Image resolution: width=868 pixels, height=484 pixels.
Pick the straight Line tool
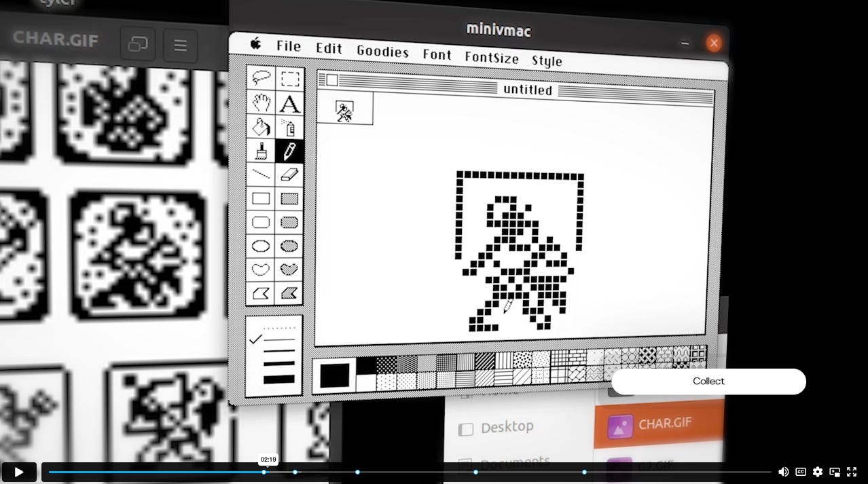[x=261, y=174]
